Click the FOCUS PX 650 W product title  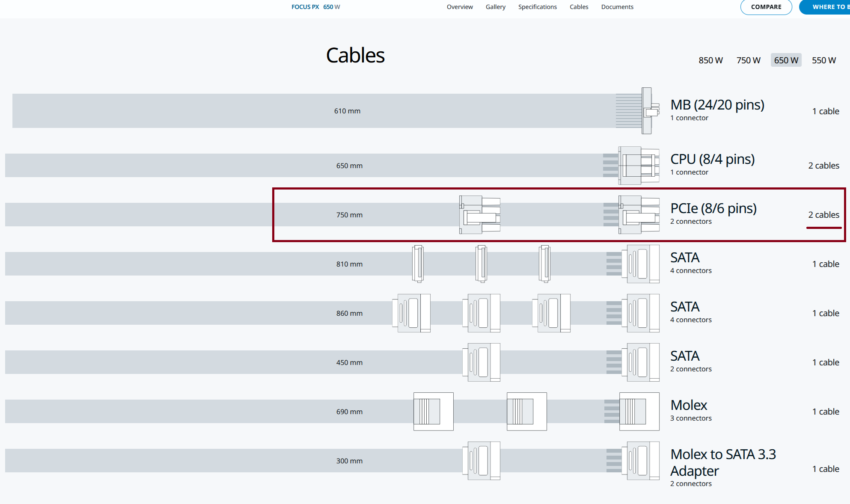coord(315,7)
